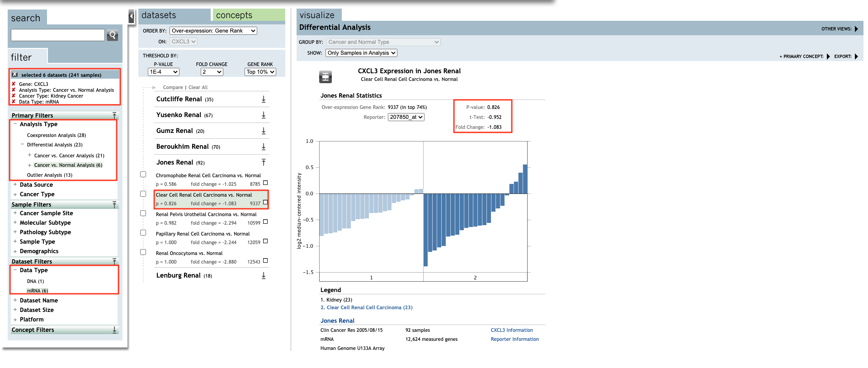Image resolution: width=868 pixels, height=368 pixels.
Task: Open the Gene Rank Top 10% dropdown
Action: (260, 72)
